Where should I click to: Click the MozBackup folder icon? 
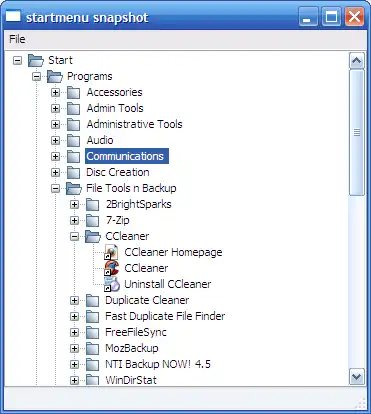(x=92, y=348)
